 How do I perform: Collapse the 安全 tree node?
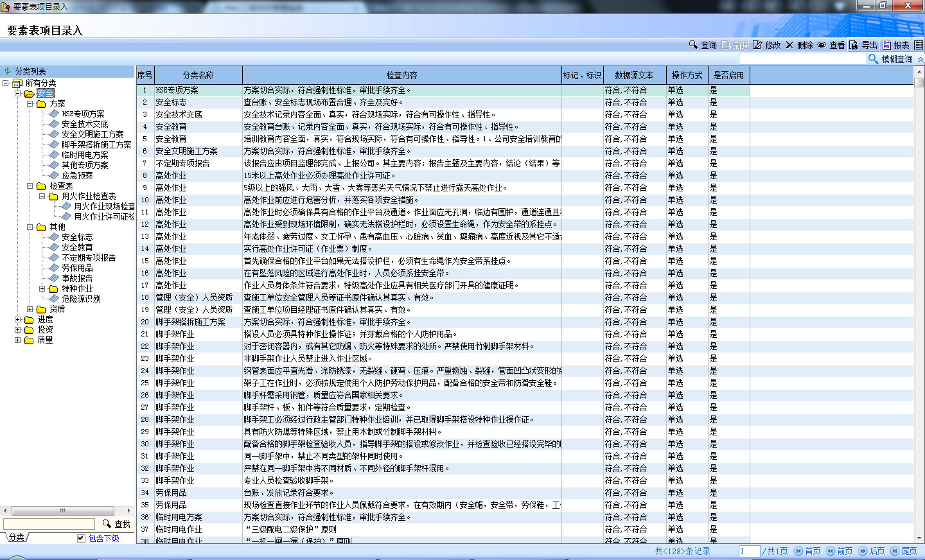[x=18, y=93]
